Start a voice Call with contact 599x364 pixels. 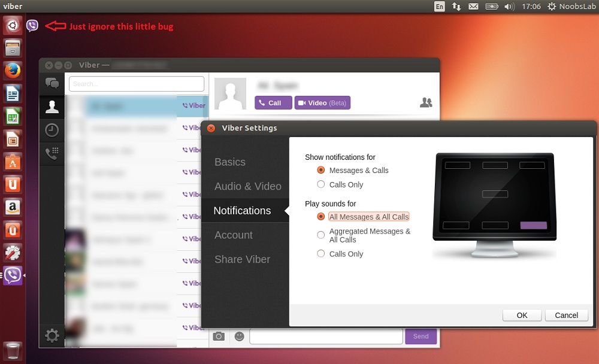[x=274, y=103]
